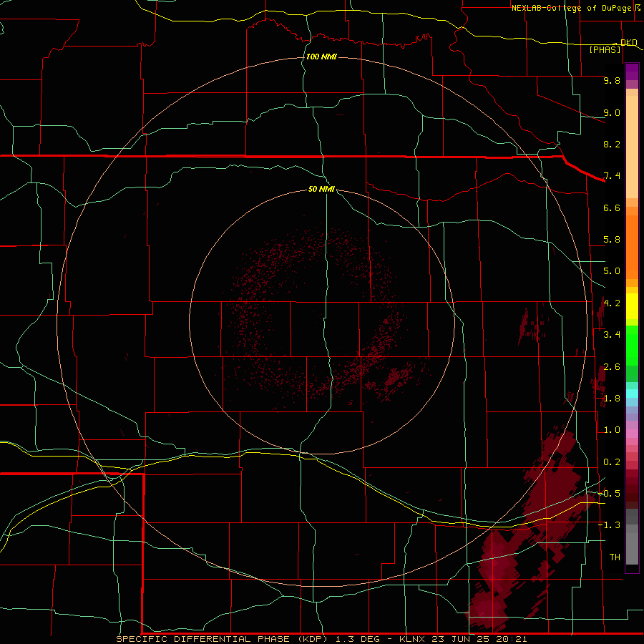The height and width of the screenshot is (644, 644).
Task: Click the cyan band of the color bar
Action: 632,394
